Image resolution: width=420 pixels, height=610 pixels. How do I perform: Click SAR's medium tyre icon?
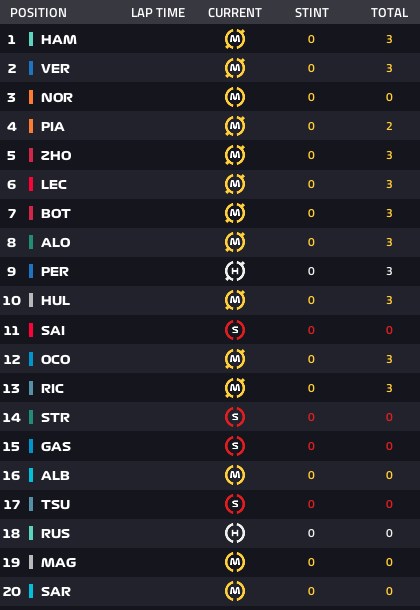235,591
